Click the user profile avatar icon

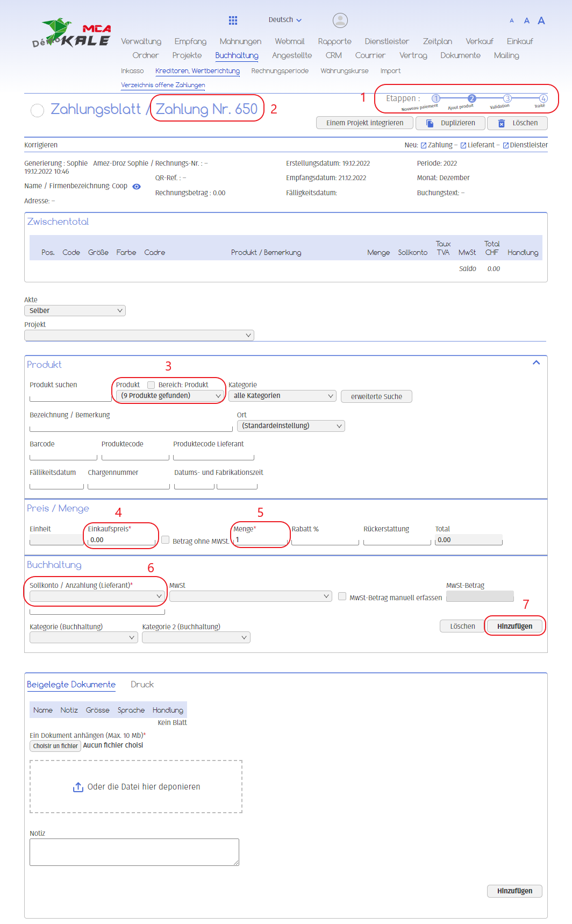coord(340,20)
